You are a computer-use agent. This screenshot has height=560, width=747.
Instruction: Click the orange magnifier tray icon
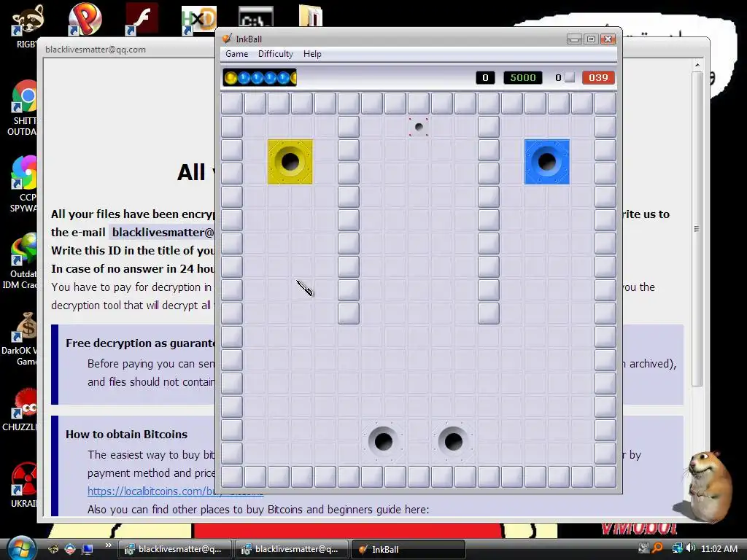coord(657,548)
